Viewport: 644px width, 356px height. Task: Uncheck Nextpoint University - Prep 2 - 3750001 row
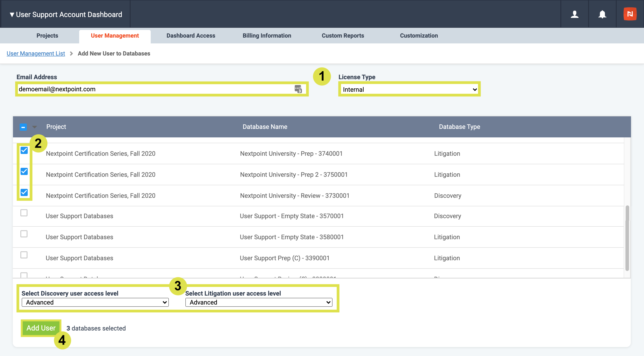pos(24,171)
